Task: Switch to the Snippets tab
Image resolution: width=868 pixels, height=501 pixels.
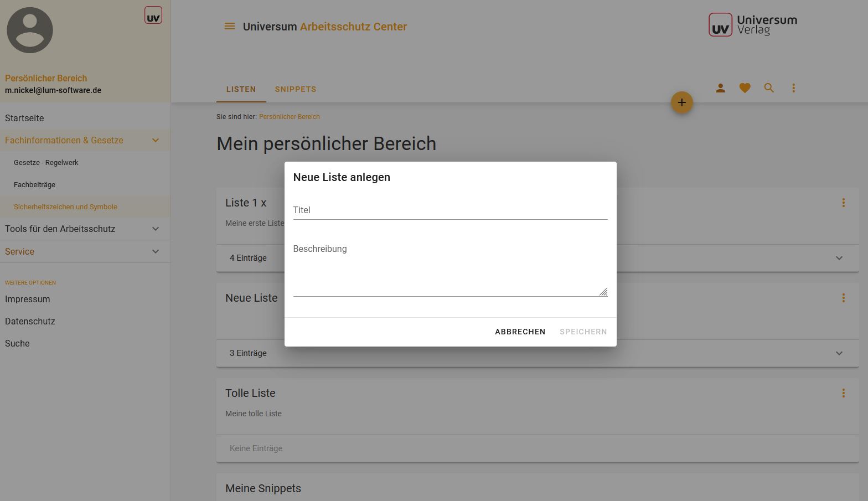Action: 296,89
